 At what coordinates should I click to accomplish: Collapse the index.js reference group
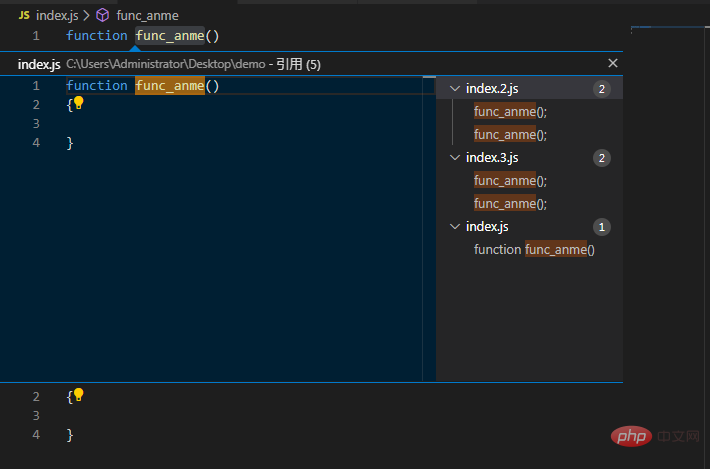click(455, 226)
